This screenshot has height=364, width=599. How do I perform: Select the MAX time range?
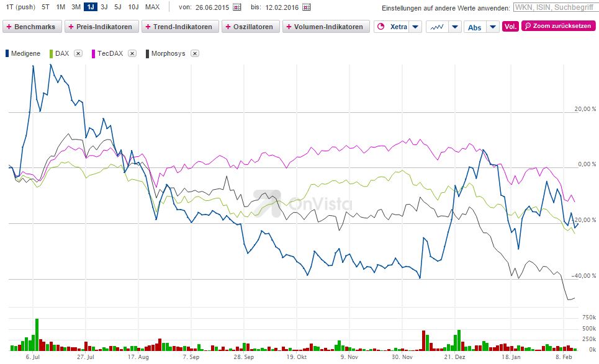(153, 7)
